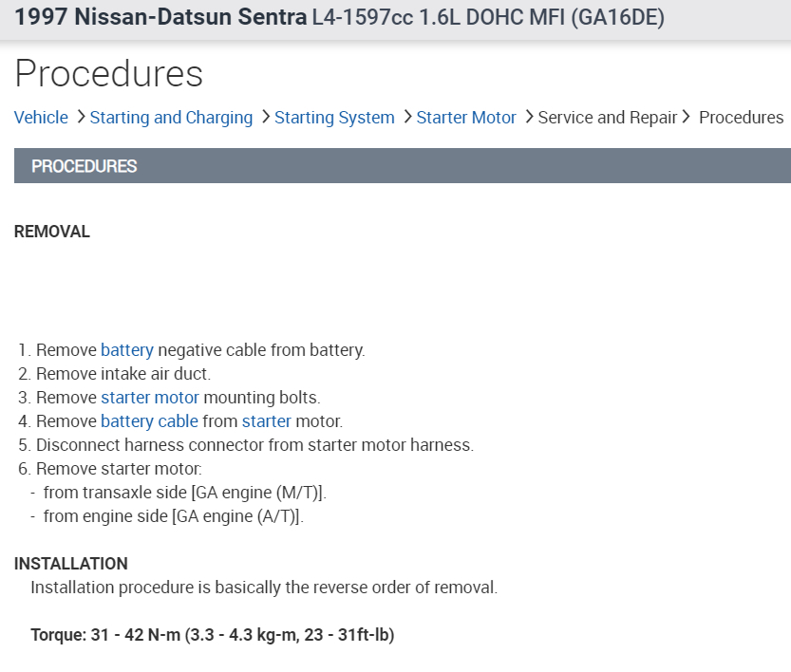Click chevron just before Starting System
This screenshot has width=791, height=672.
tap(265, 117)
